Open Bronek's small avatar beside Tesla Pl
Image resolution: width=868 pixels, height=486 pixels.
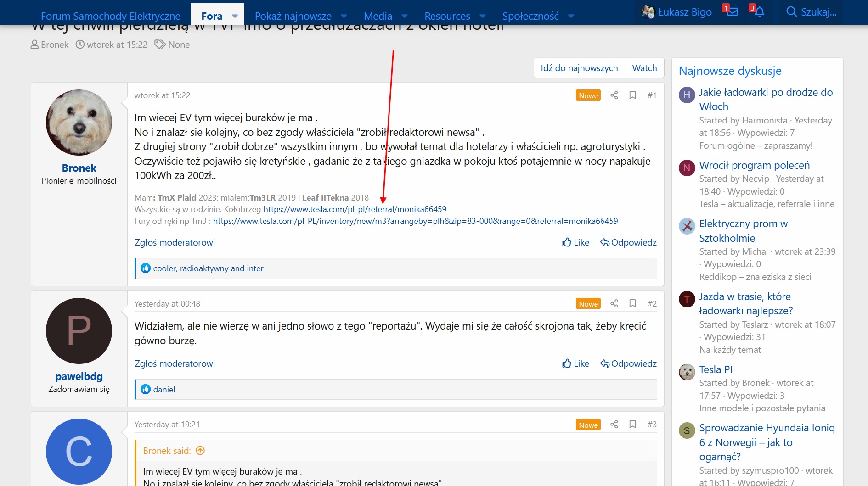click(687, 372)
